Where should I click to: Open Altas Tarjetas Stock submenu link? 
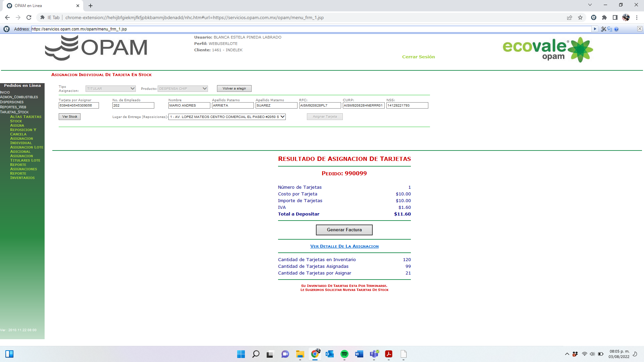25,119
